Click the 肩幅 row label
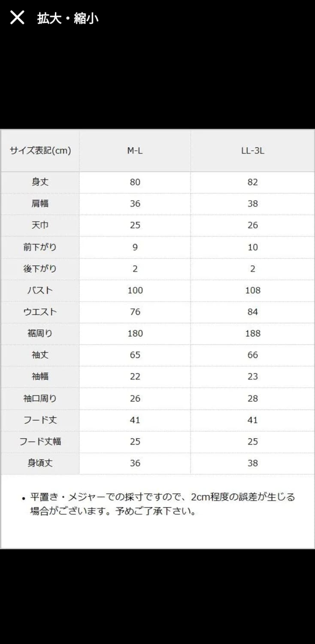315x644 pixels. click(40, 204)
